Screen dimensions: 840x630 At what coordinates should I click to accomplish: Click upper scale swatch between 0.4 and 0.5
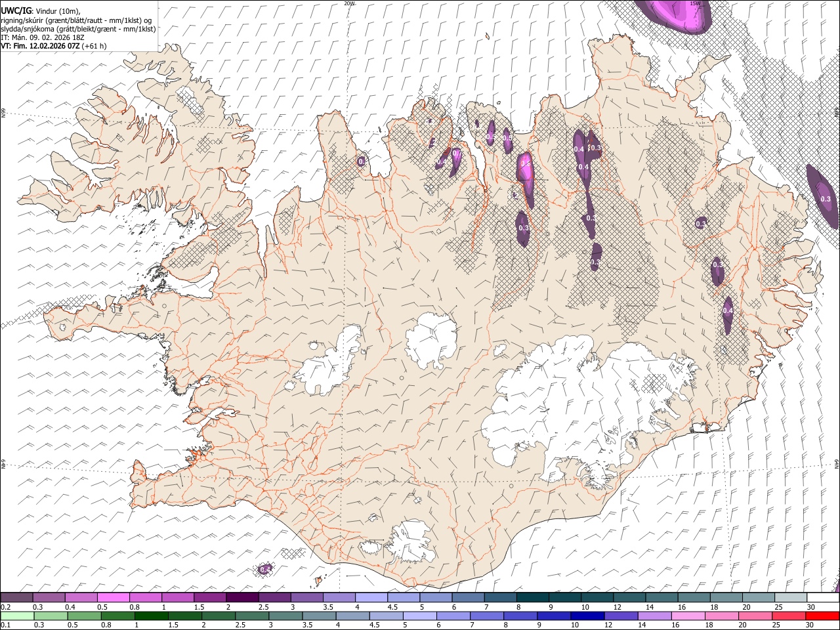(x=81, y=598)
